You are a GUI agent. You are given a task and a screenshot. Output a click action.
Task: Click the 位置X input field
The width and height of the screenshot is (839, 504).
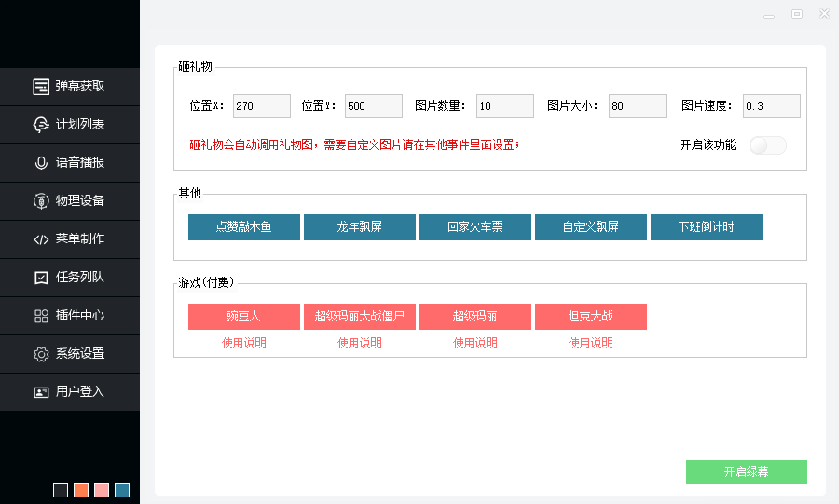262,106
